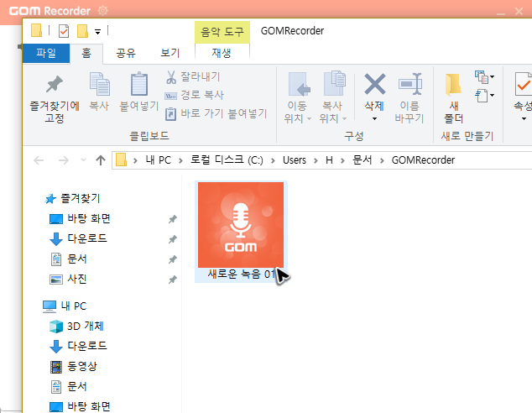Select the GOM recording file thumbnail
Viewport: 532px width, 413px height.
pos(241,225)
